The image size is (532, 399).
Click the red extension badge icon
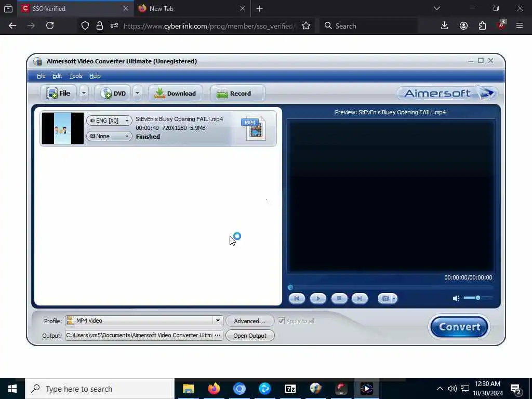501,25
